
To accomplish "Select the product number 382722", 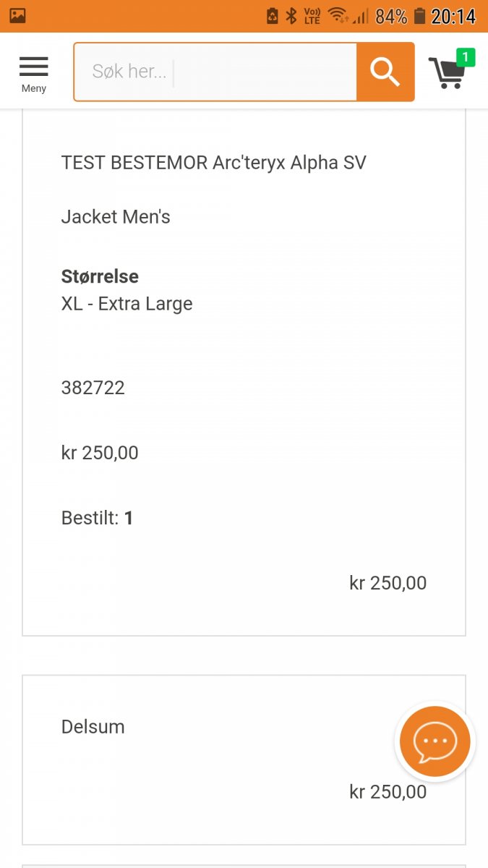I will [93, 388].
